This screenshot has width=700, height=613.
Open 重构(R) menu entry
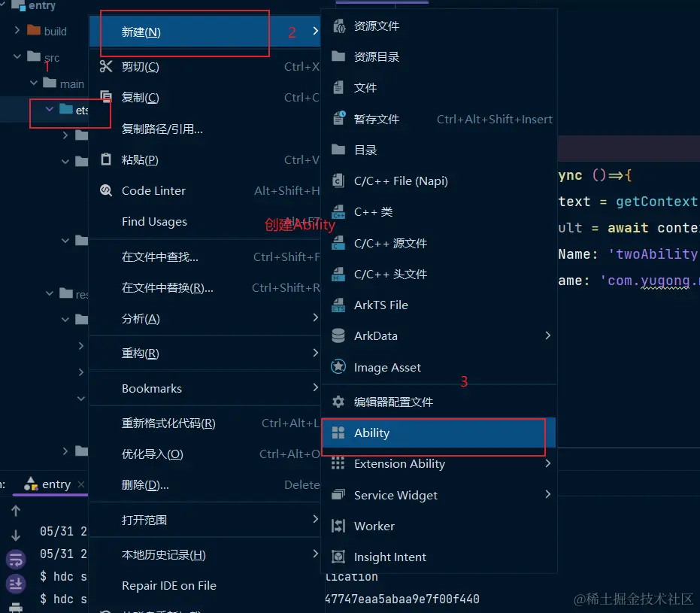205,354
